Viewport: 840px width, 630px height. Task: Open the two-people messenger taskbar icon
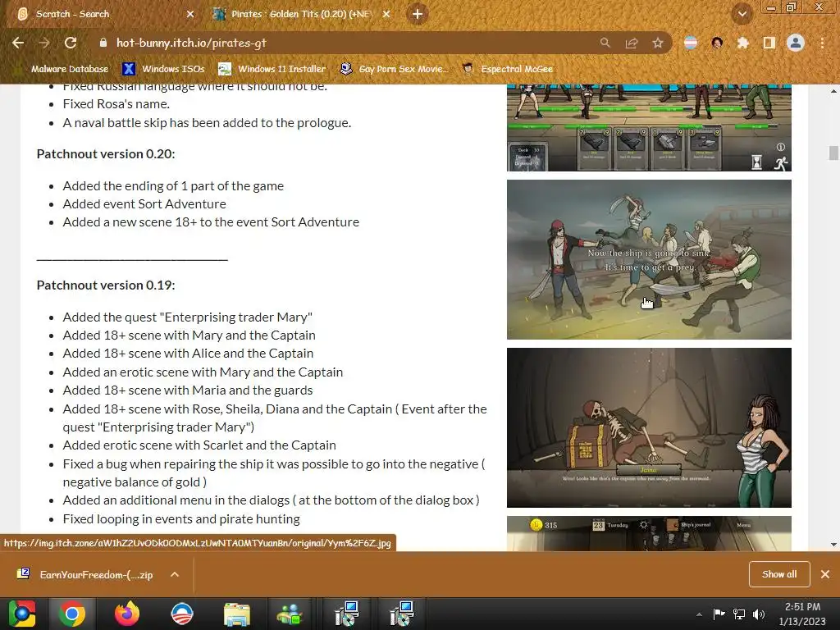tap(290, 614)
